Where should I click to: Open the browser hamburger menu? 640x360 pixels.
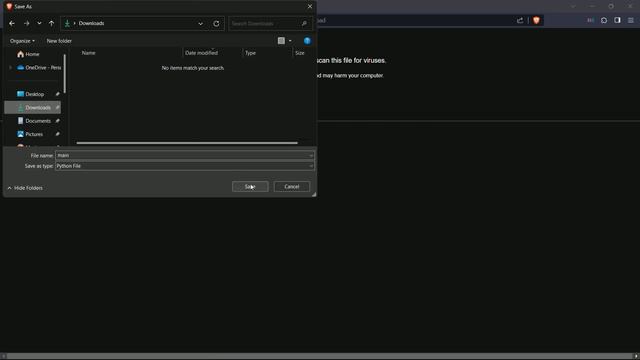tap(631, 20)
